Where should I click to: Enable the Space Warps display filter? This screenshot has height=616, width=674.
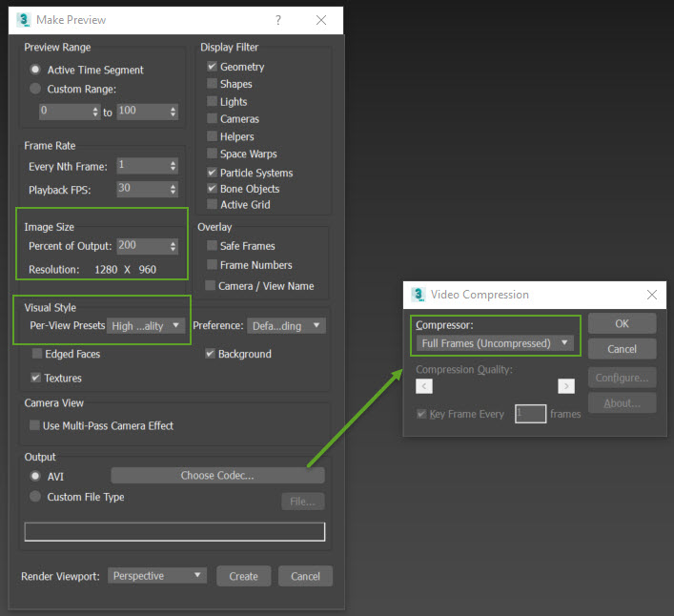click(212, 153)
